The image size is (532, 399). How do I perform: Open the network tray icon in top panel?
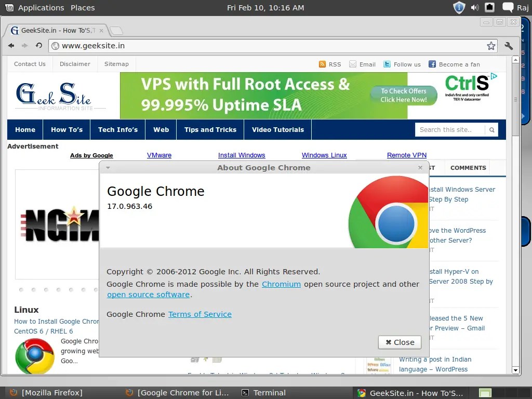[489, 7]
